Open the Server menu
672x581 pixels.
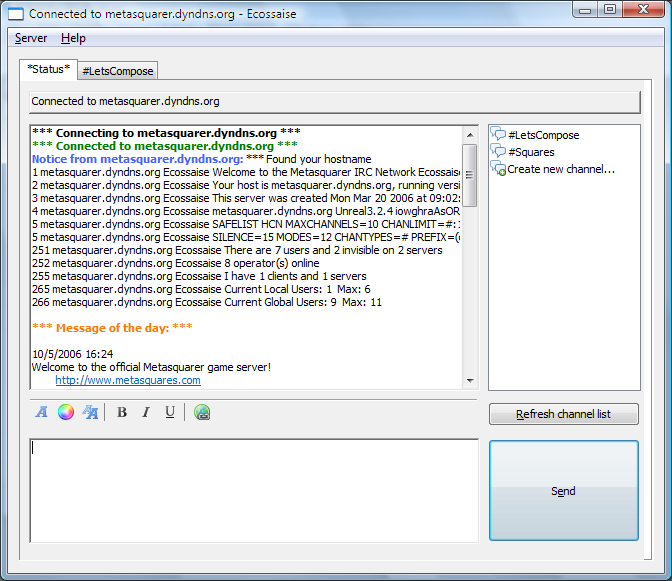(31, 38)
